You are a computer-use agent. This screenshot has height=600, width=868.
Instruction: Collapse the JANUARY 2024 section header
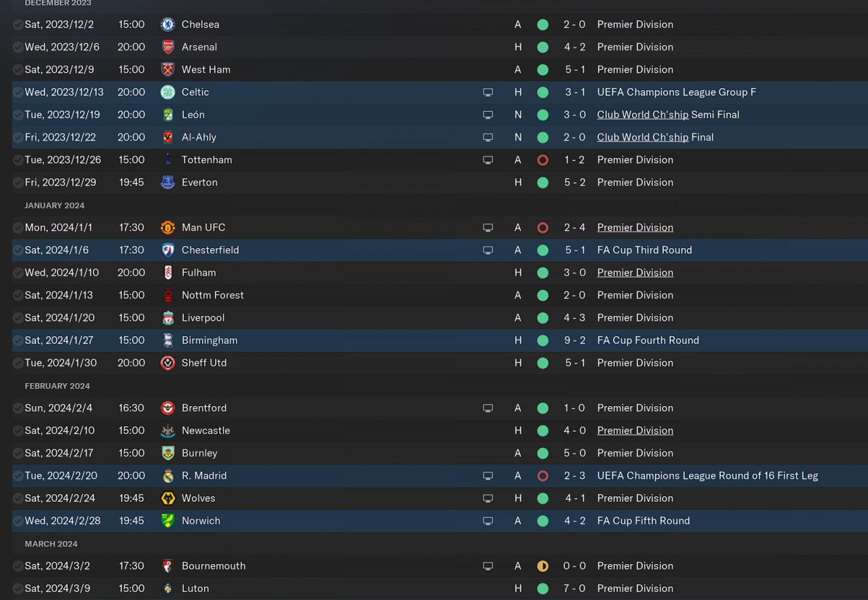(54, 205)
